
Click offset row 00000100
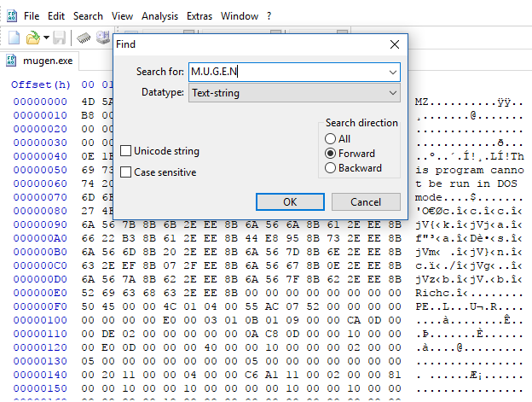pos(40,320)
